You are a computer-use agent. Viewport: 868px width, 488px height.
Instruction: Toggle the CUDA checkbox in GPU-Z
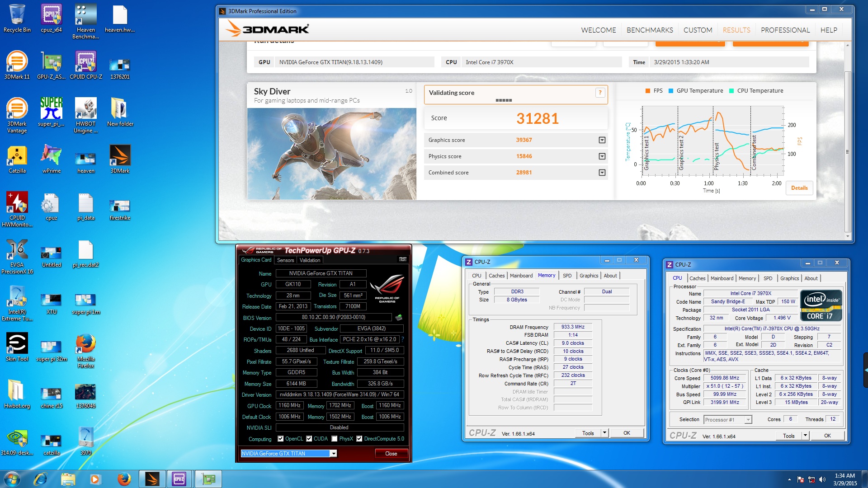coord(309,439)
